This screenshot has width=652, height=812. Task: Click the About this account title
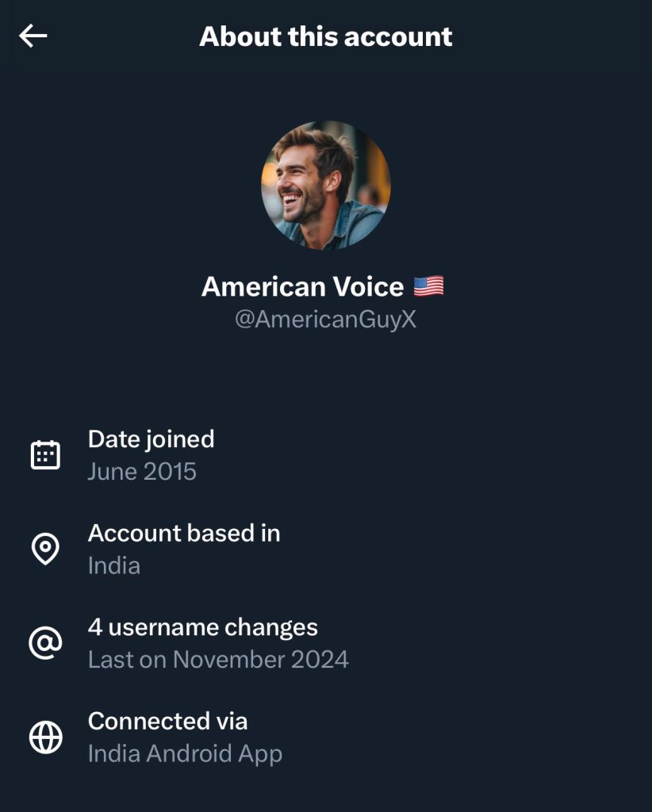point(326,36)
